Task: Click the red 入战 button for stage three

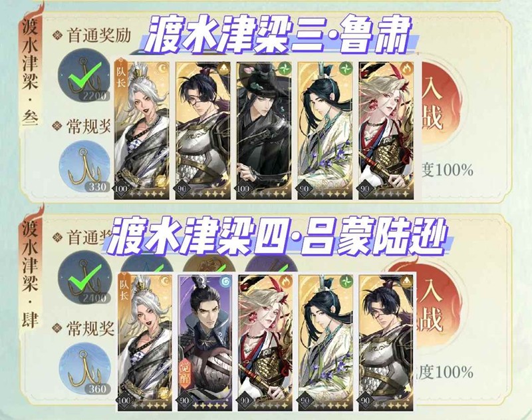Action: (x=438, y=105)
